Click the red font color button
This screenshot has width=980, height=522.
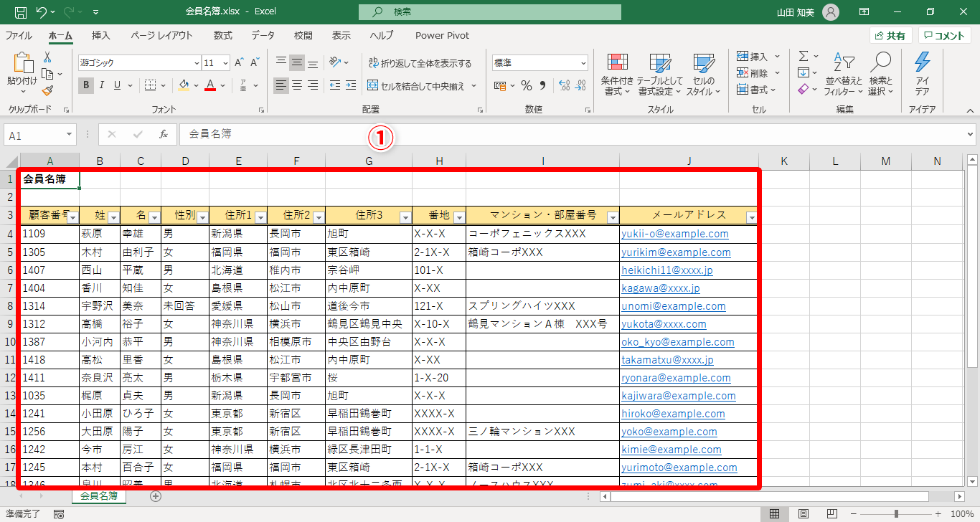click(210, 85)
